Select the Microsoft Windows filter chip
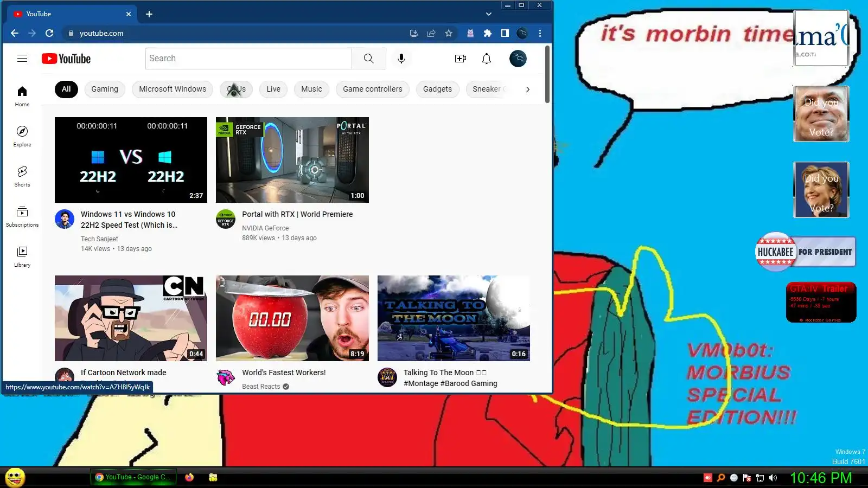 (x=173, y=89)
